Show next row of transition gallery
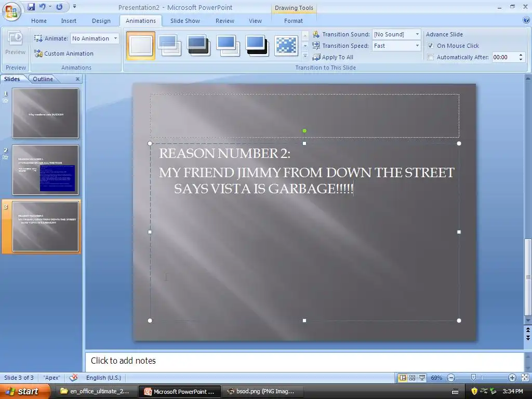Viewport: 532px width, 399px height. (305, 46)
